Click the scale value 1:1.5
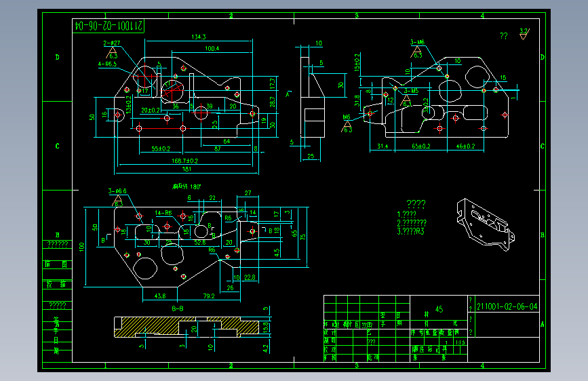 (x=460, y=342)
